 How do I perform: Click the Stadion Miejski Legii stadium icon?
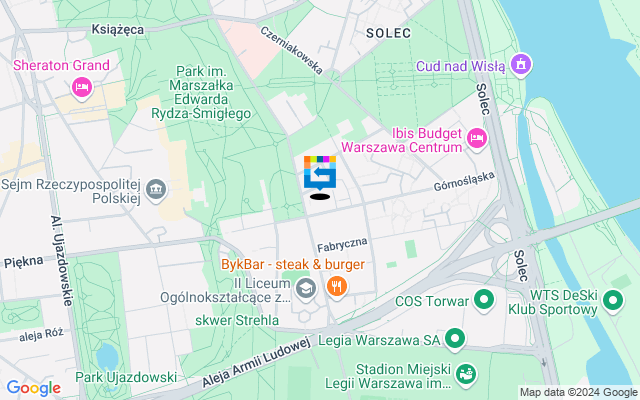(x=466, y=375)
